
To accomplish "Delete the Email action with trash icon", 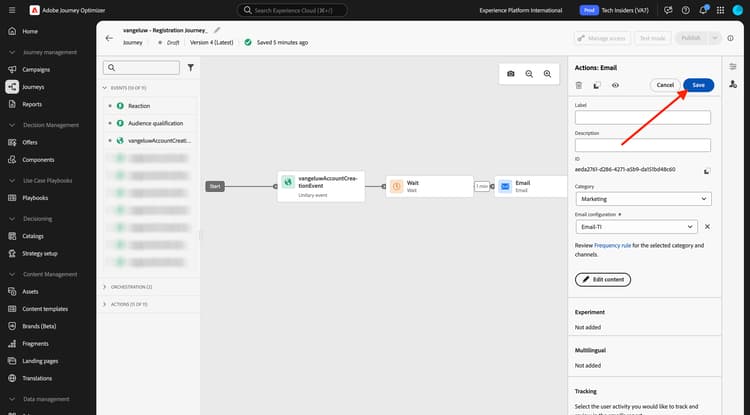I will point(579,85).
